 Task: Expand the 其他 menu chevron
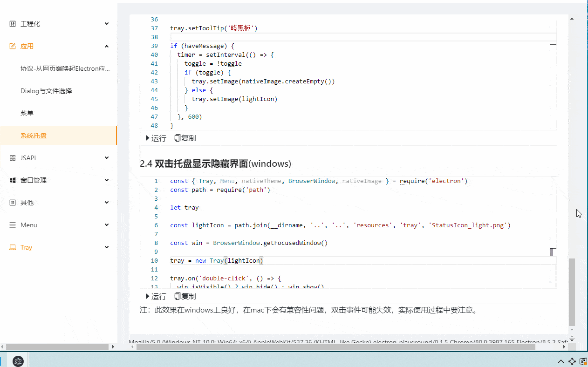pyautogui.click(x=107, y=203)
